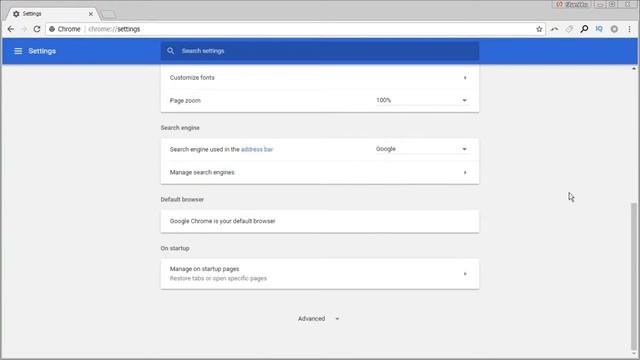640x360 pixels.
Task: Open Manage on startup pages
Action: [320, 274]
